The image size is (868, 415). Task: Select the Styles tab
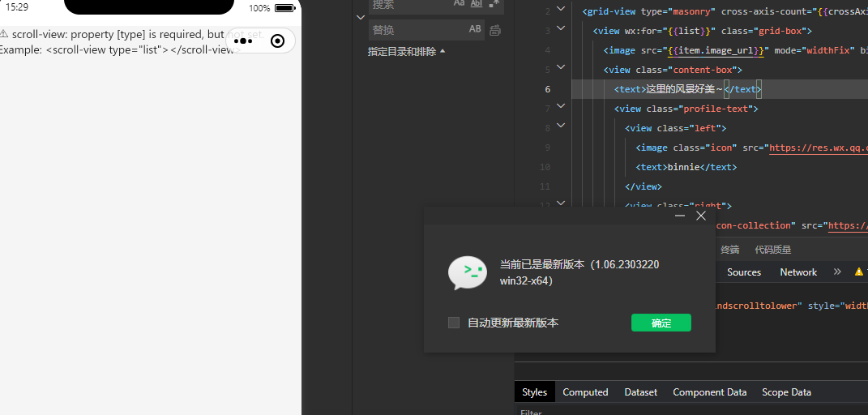534,391
